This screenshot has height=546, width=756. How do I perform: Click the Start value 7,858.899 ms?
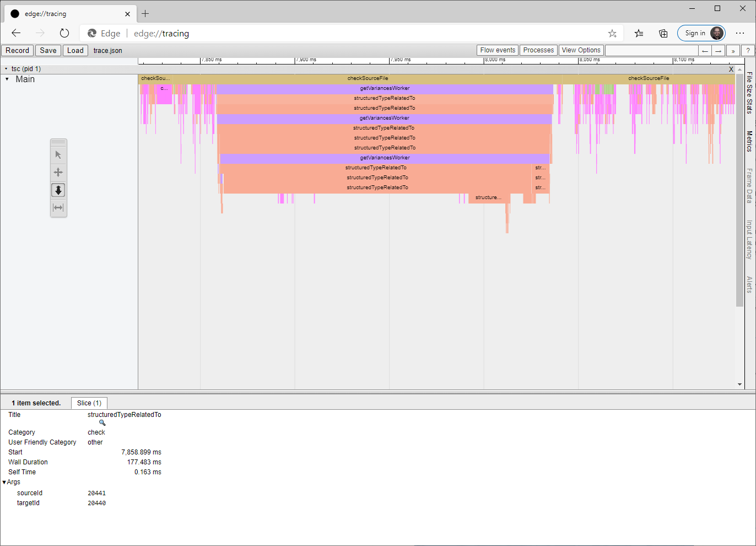[141, 452]
